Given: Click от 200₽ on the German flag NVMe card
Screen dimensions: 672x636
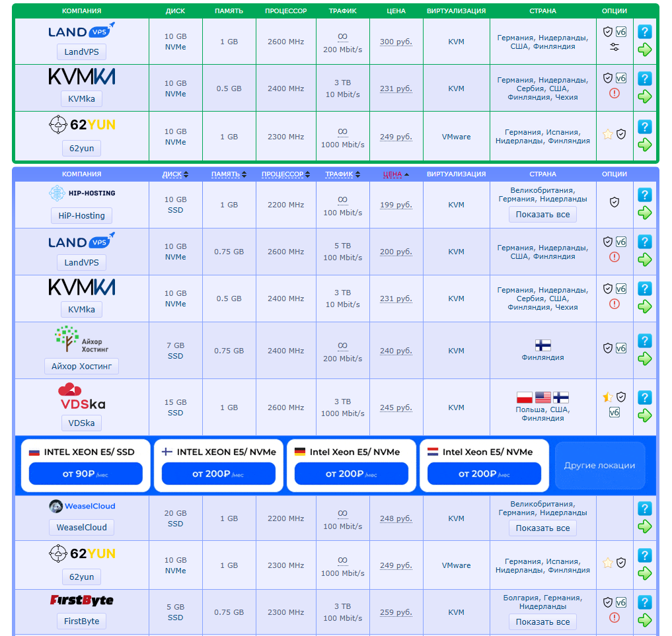Looking at the screenshot, I should coord(352,474).
